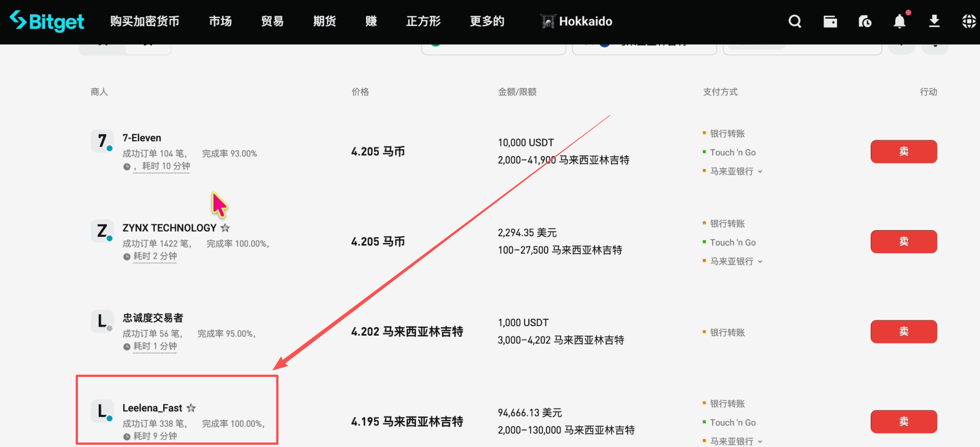This screenshot has width=980, height=447.
Task: Expand Leelena_Fast payment methods chevron
Action: point(760,441)
